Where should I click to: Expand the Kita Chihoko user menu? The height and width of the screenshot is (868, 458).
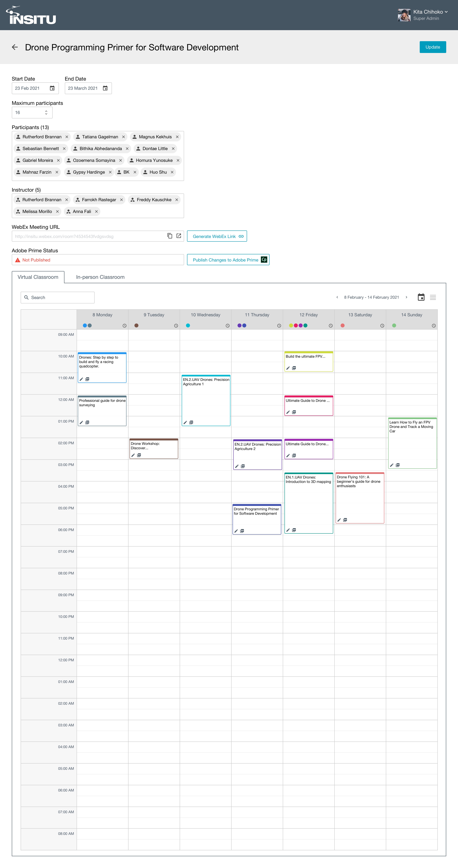pos(446,12)
